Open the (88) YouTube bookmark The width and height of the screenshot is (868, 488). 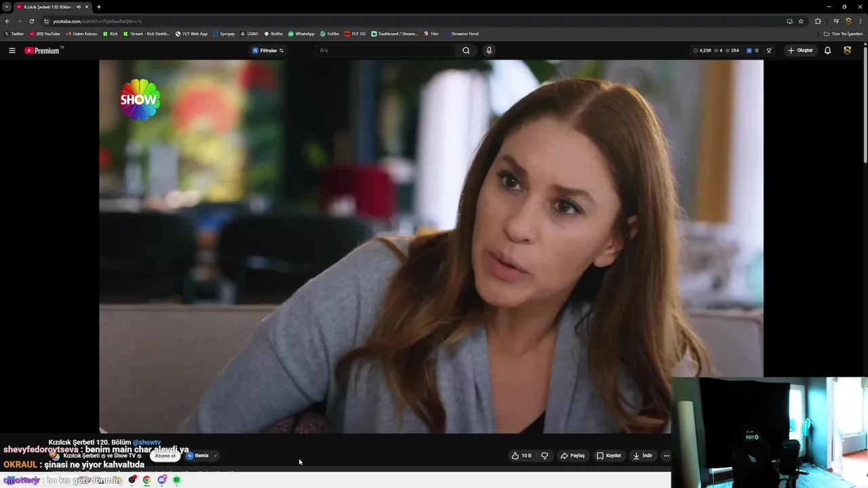pyautogui.click(x=45, y=33)
